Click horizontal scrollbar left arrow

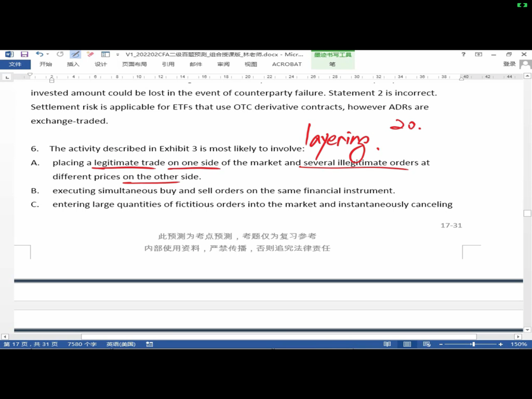coord(5,337)
